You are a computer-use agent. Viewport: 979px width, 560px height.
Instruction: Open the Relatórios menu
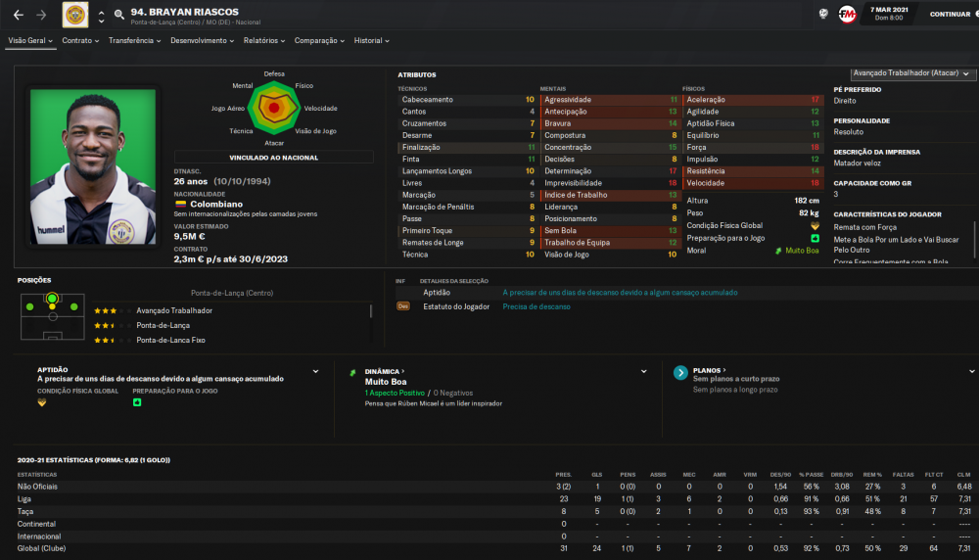(x=264, y=40)
